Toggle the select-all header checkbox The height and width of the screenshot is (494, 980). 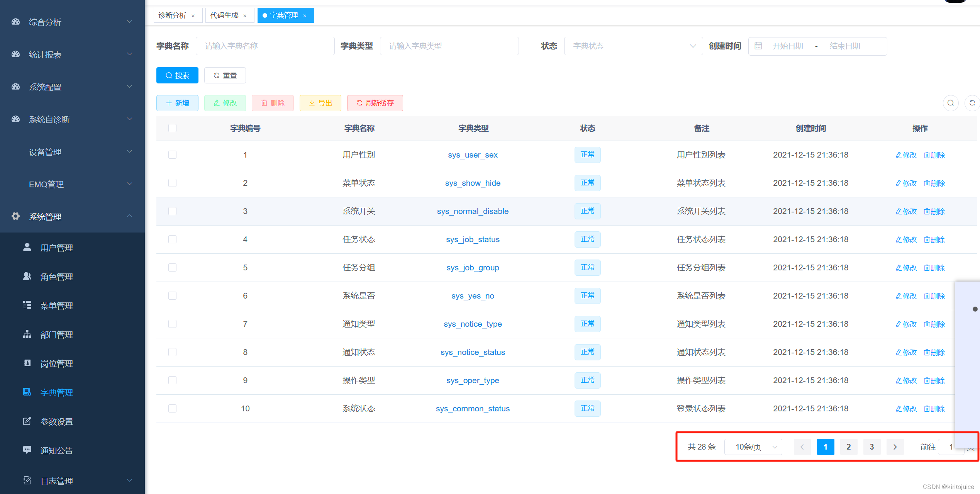172,128
